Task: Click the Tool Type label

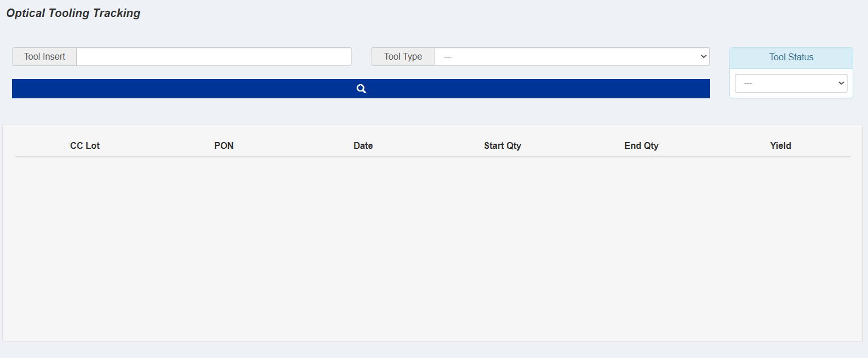Action: 403,57
